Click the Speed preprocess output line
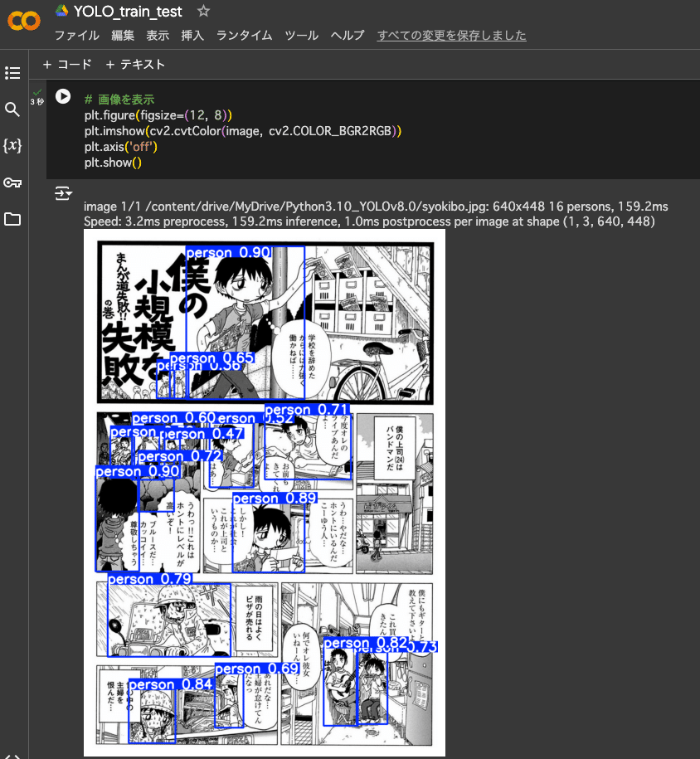 [x=369, y=221]
